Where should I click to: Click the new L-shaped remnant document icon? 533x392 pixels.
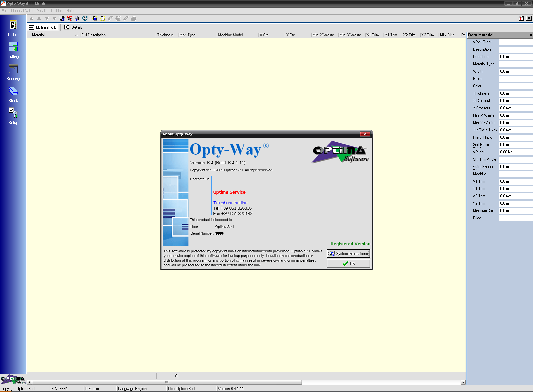click(103, 18)
